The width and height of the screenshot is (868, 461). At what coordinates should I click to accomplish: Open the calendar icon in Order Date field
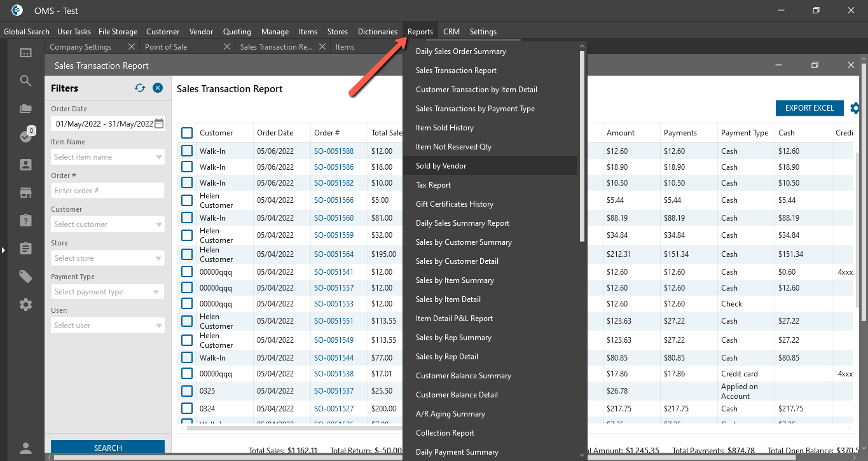click(159, 123)
